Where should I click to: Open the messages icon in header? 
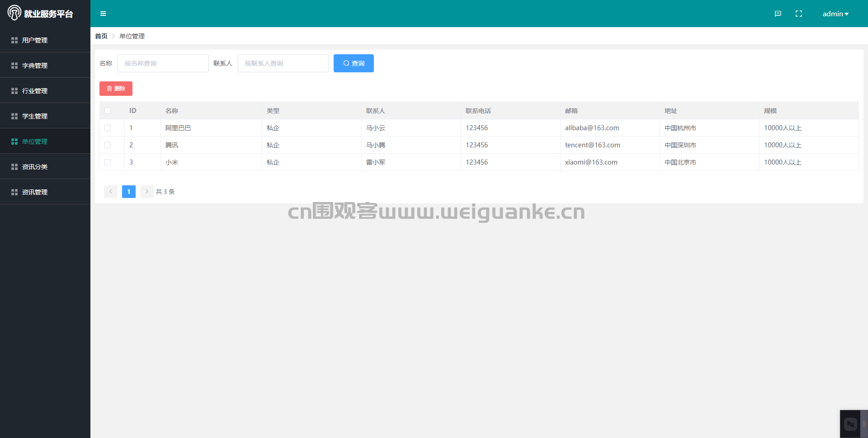(778, 14)
